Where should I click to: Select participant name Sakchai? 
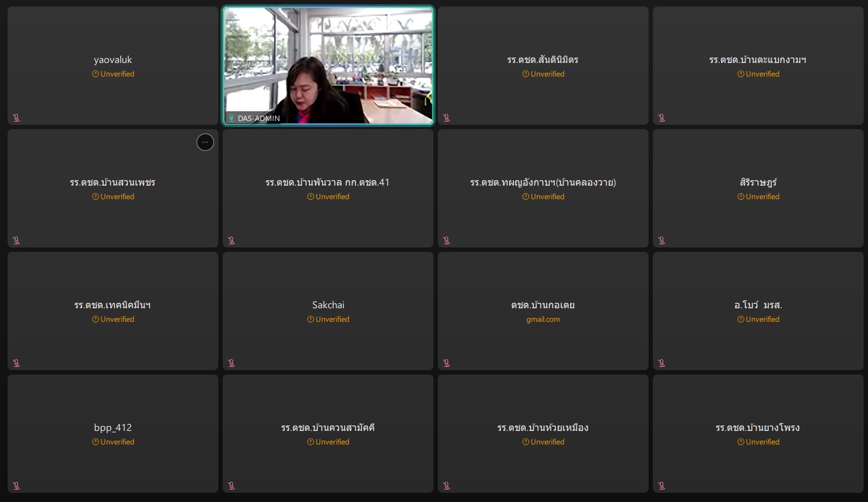(328, 305)
